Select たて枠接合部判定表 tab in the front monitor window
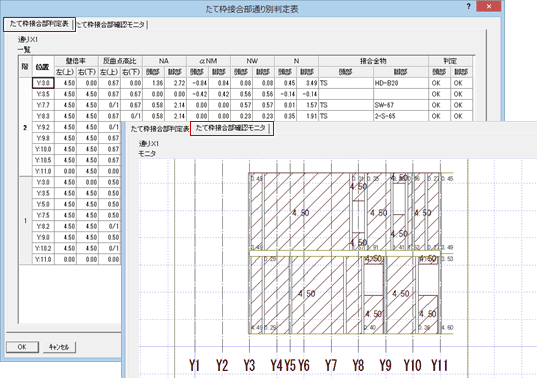537x378 pixels. click(160, 129)
